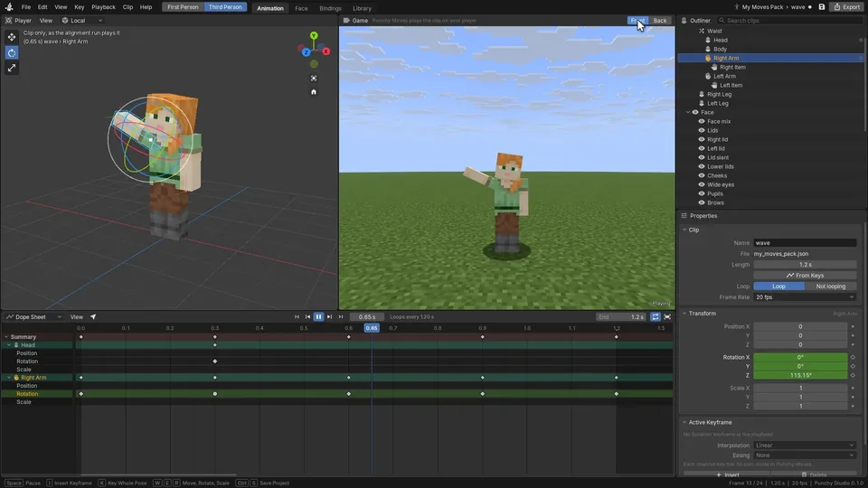Switch to First Person view
The image size is (868, 488).
point(184,7)
